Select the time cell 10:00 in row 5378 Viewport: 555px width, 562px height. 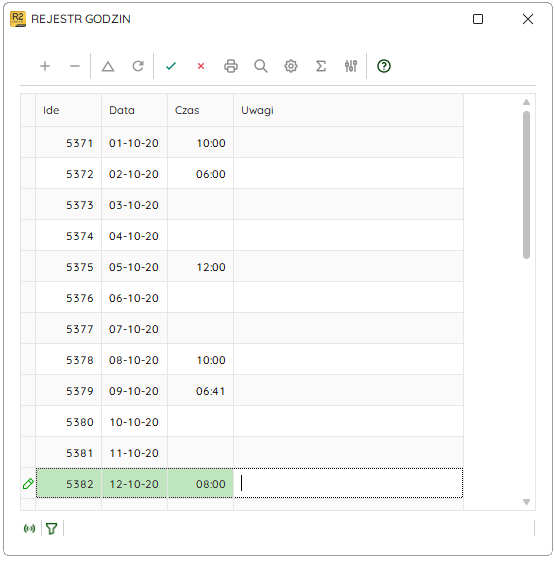tap(200, 360)
